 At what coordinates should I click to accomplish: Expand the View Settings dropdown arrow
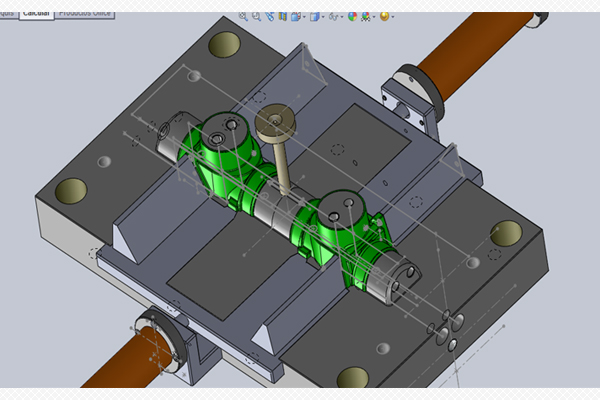point(393,17)
